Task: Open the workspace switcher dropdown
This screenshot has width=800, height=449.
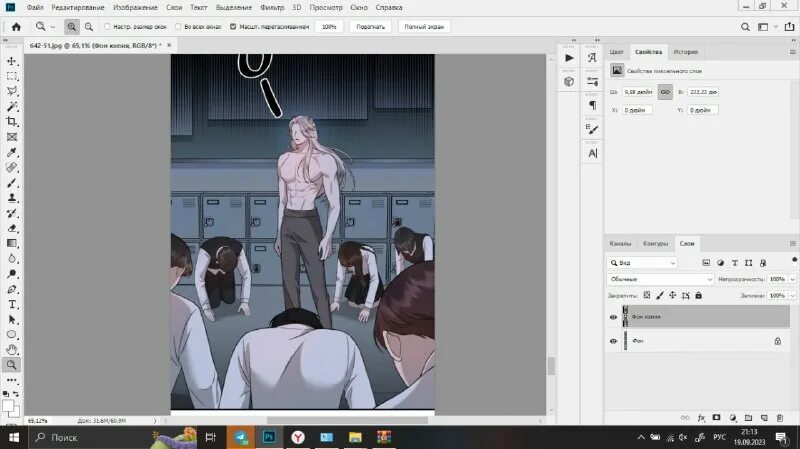Action: (x=767, y=27)
